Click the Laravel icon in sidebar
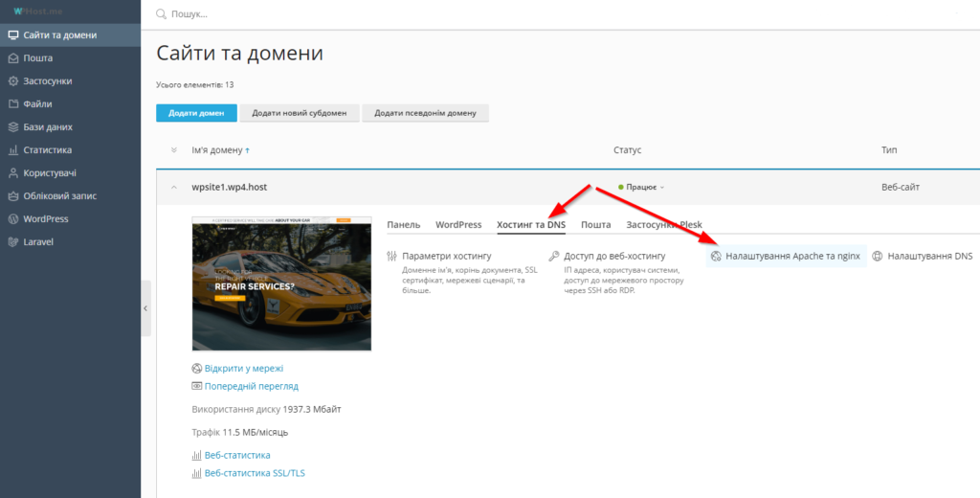 click(x=12, y=241)
